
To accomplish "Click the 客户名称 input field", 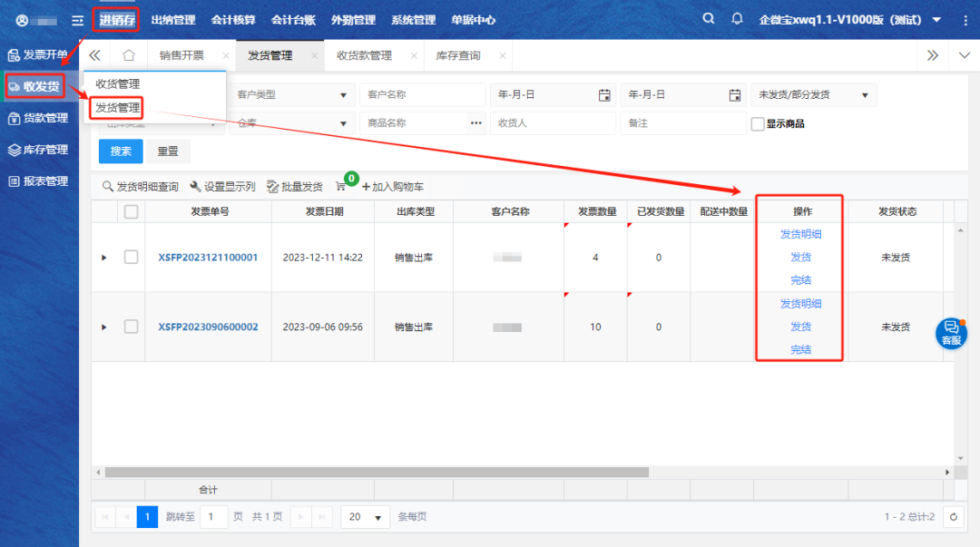I will (420, 95).
